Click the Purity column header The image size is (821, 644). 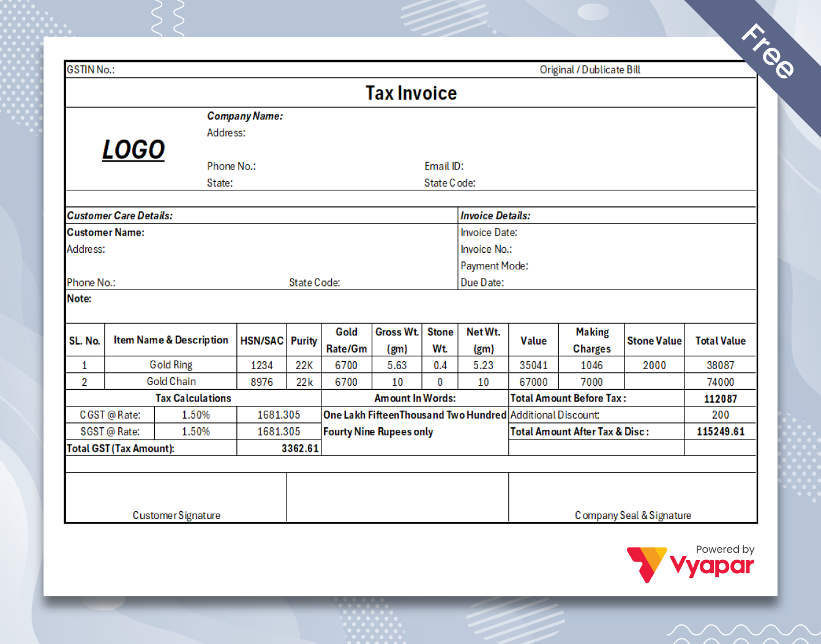pyautogui.click(x=304, y=341)
